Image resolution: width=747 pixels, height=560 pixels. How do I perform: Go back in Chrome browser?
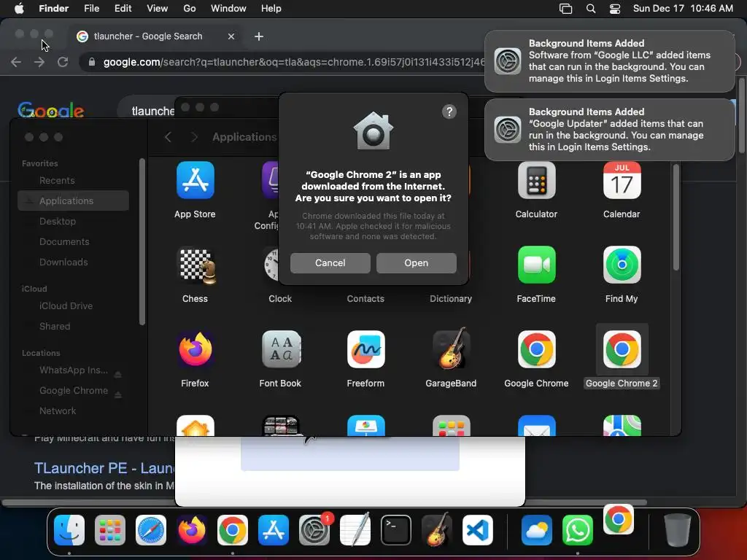[x=16, y=62]
